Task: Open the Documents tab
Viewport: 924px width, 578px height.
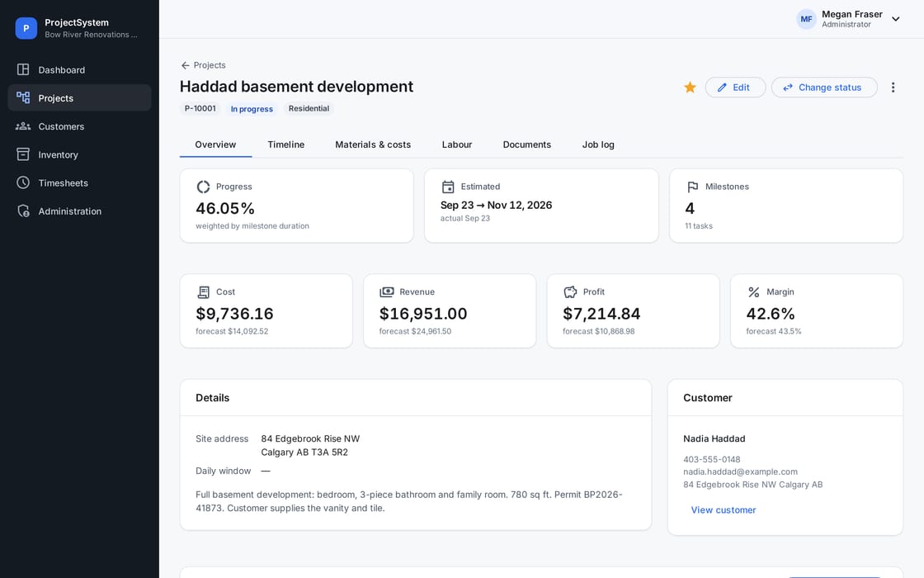Action: pos(527,144)
